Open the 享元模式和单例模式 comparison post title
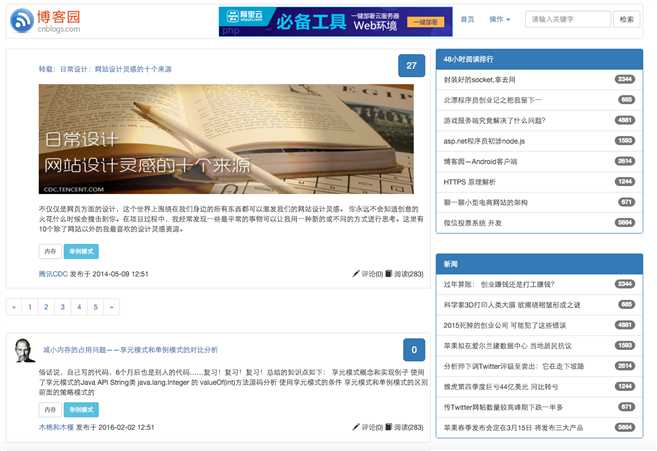Viewport: 657px width, 451px height. pyautogui.click(x=130, y=350)
